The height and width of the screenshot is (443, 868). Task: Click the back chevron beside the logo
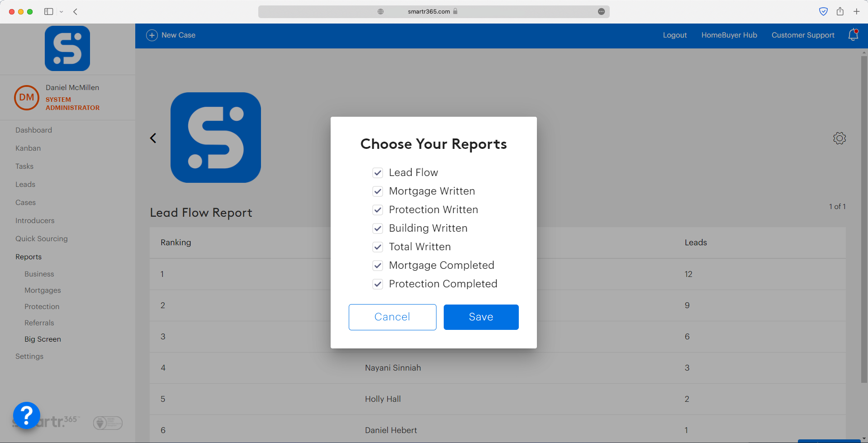pyautogui.click(x=153, y=138)
